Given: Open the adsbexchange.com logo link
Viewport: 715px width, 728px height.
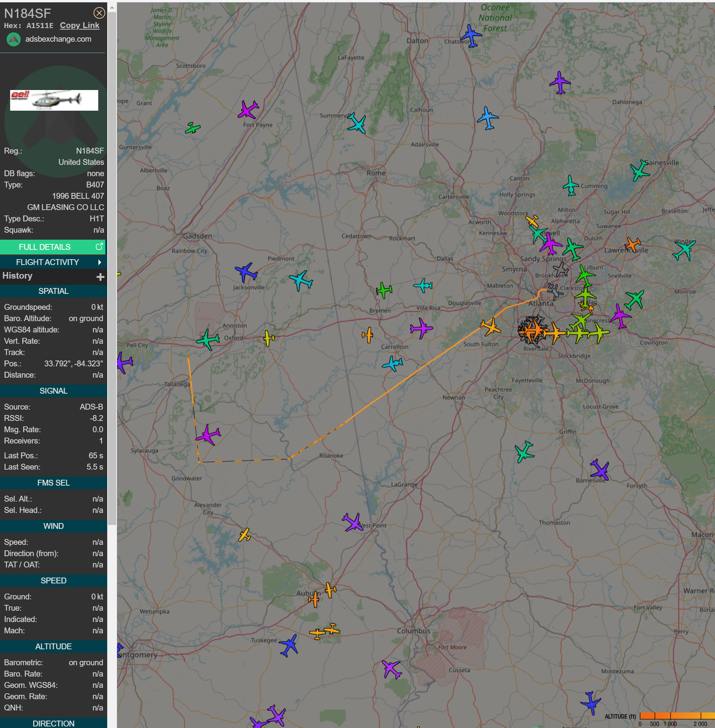Looking at the screenshot, I should [x=14, y=39].
